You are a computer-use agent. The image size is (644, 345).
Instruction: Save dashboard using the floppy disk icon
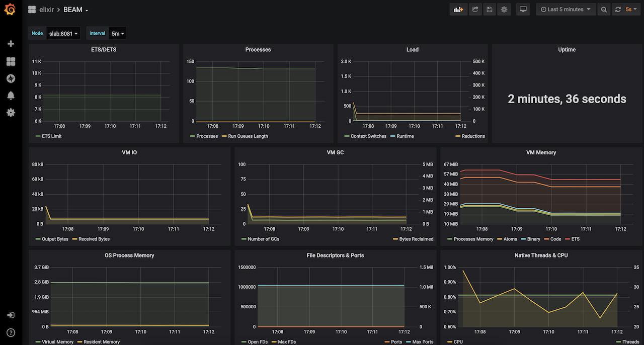(x=489, y=10)
